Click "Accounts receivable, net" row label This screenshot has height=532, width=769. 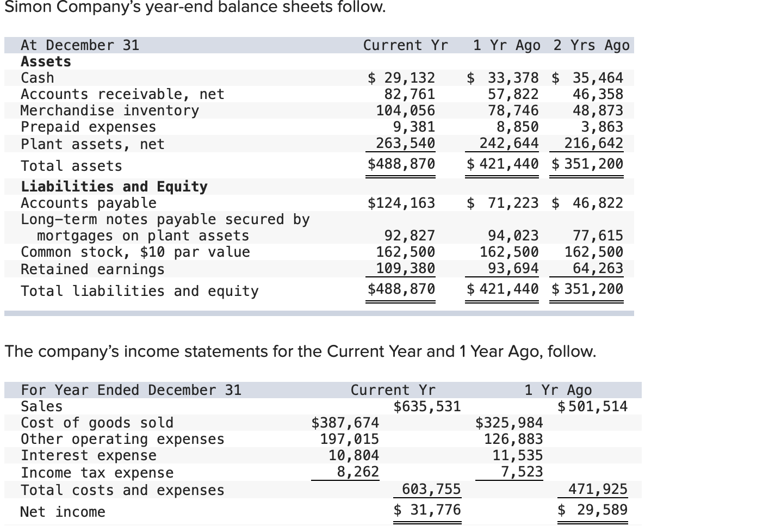[122, 94]
